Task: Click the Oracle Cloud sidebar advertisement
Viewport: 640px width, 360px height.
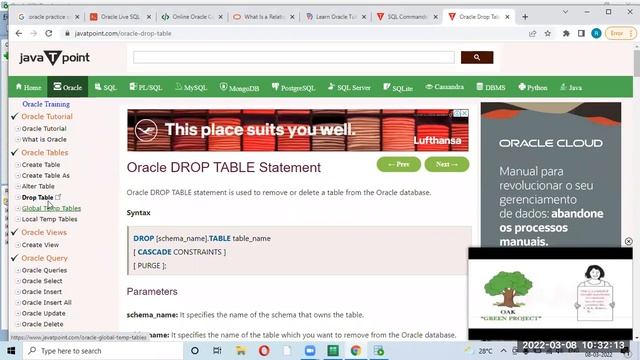Action: (x=551, y=175)
